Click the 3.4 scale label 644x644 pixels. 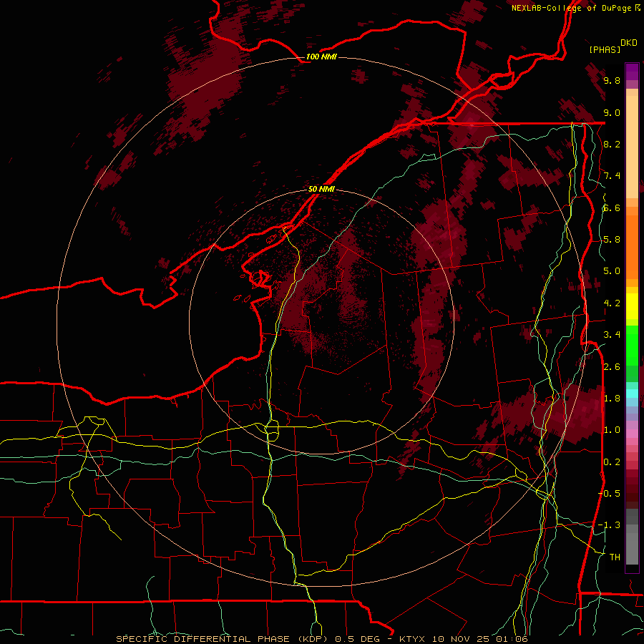[x=612, y=335]
